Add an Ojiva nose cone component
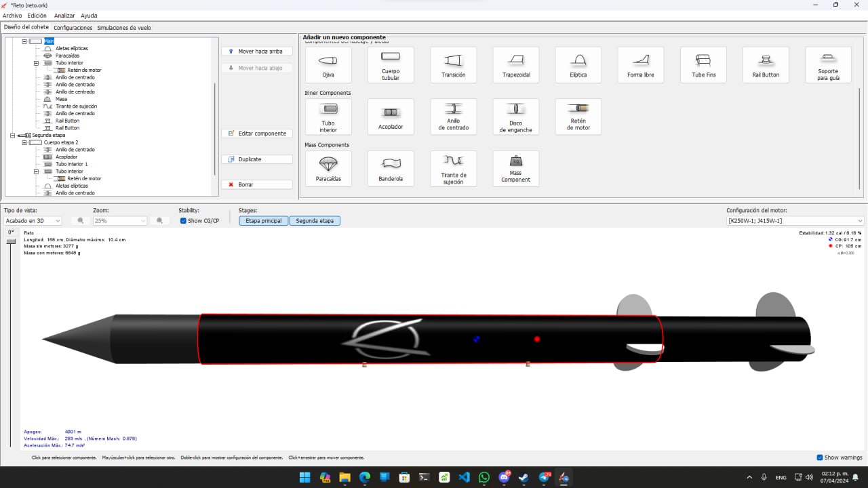Image resolution: width=868 pixels, height=488 pixels. click(328, 64)
